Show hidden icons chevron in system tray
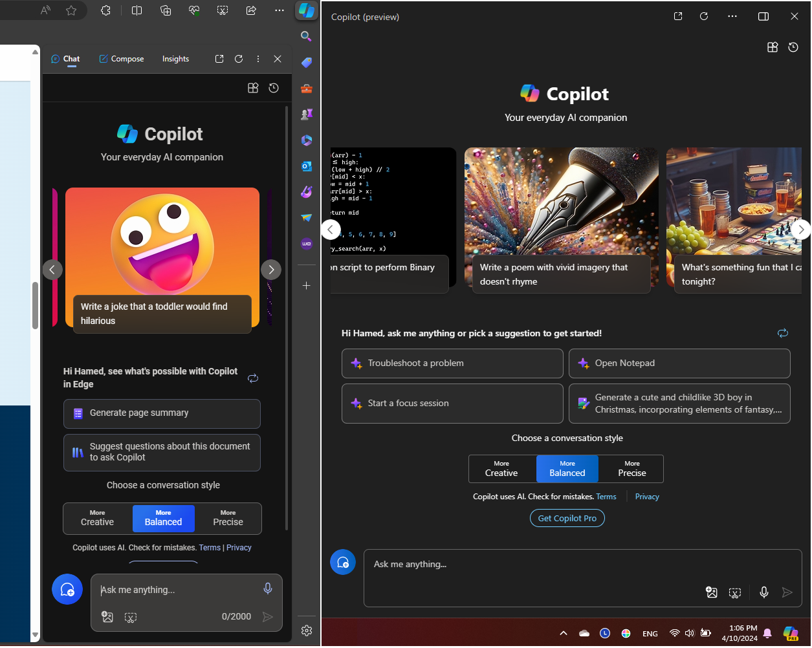Image resolution: width=812 pixels, height=648 pixels. 564,633
